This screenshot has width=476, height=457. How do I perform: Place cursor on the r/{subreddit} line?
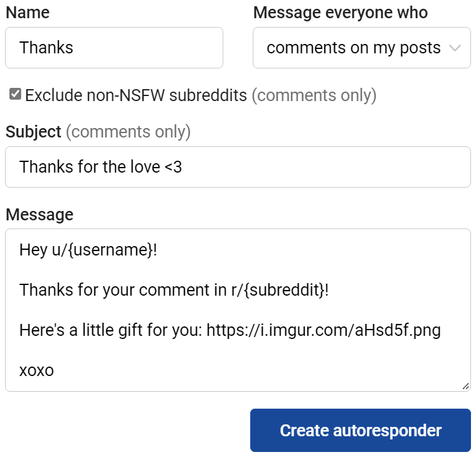click(174, 291)
